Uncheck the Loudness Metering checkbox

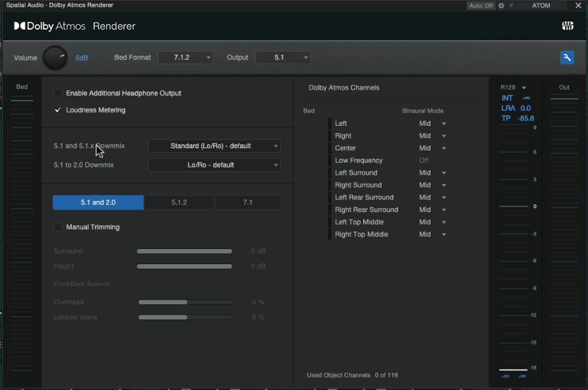[58, 111]
